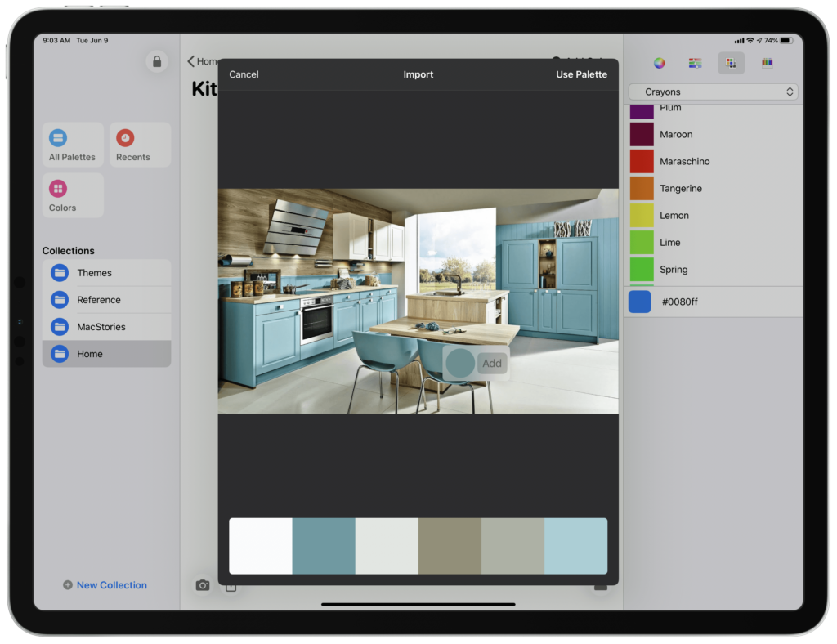Create a New Collection

[105, 585]
